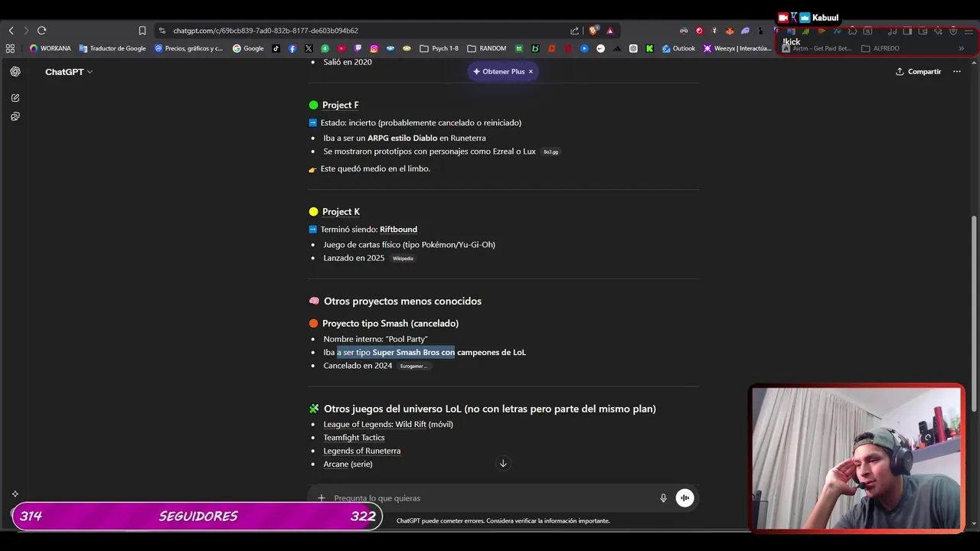Open the browser hamburger menu

(969, 31)
